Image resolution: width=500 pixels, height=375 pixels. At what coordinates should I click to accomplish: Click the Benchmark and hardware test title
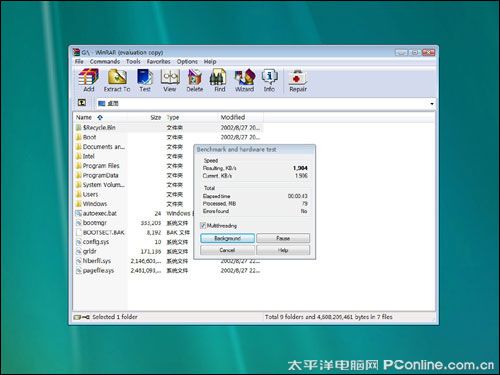pyautogui.click(x=236, y=149)
